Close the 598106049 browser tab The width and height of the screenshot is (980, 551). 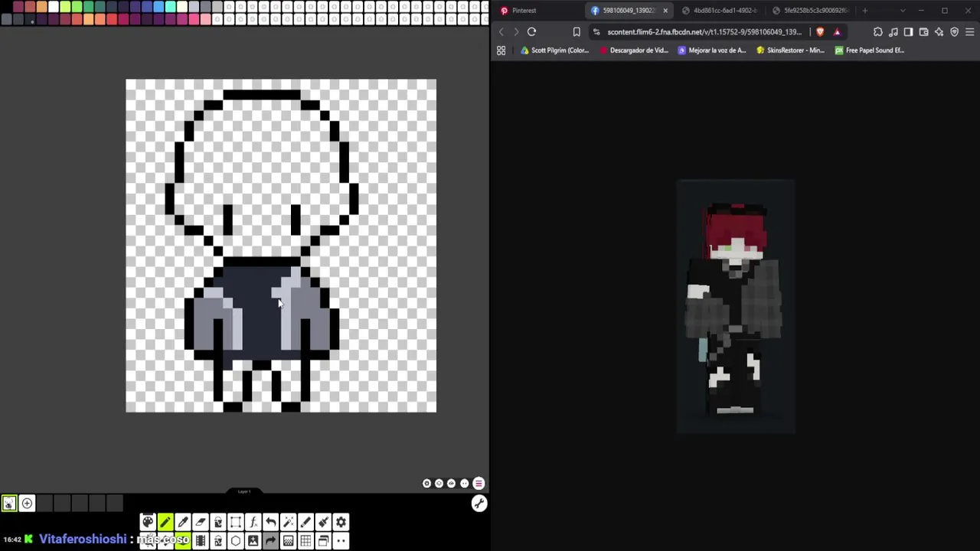[665, 11]
